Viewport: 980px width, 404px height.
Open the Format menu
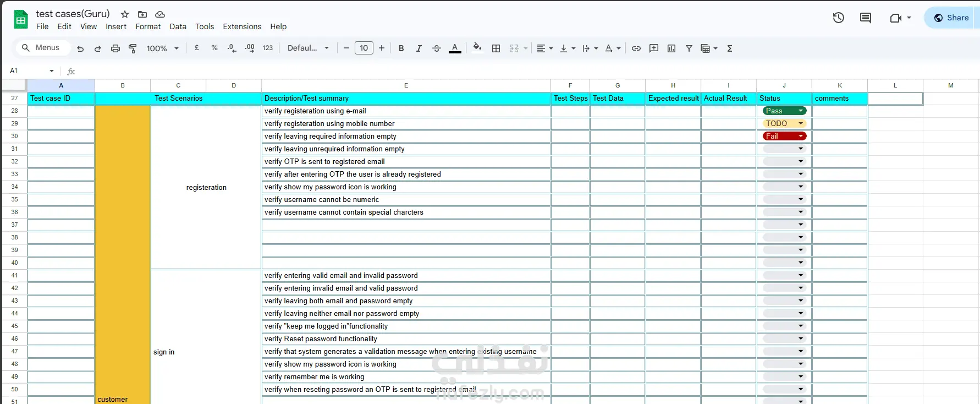click(x=148, y=26)
